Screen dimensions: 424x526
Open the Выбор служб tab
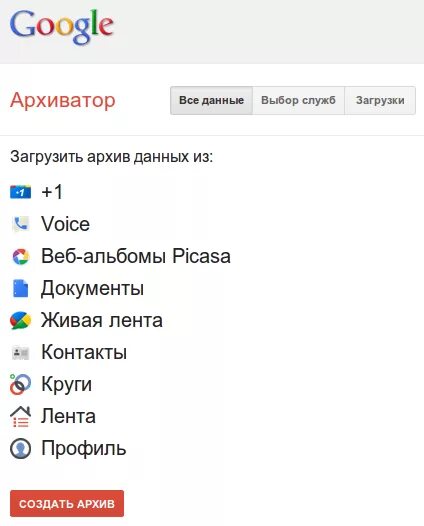click(x=299, y=100)
